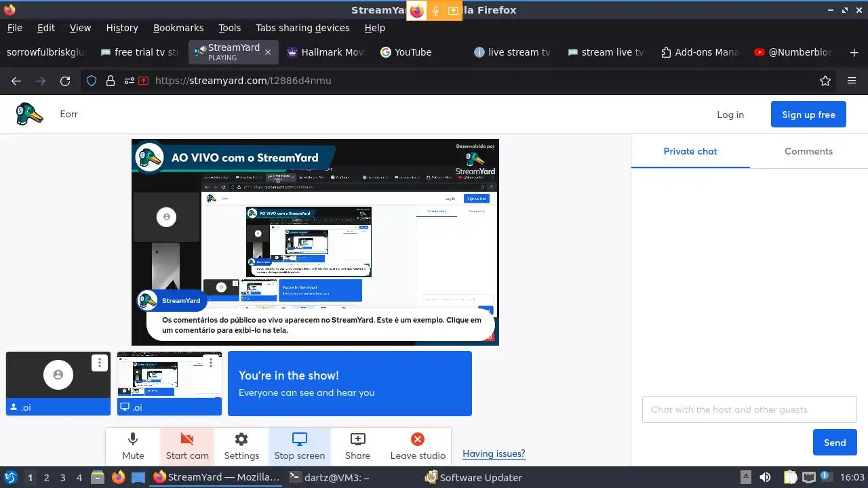Open options menu on camera thumbnail .oi
The height and width of the screenshot is (488, 868).
pyautogui.click(x=100, y=363)
